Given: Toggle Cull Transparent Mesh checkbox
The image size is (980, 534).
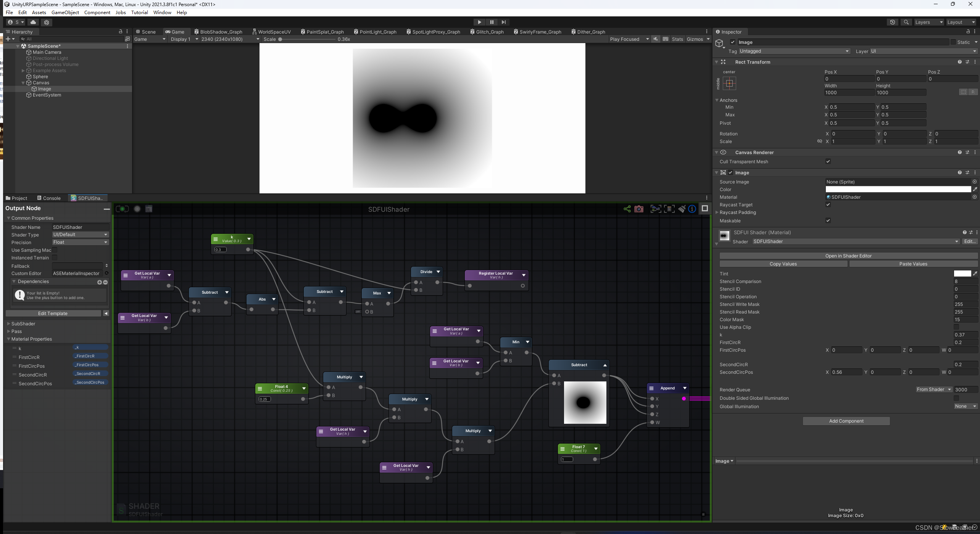Looking at the screenshot, I should pos(828,162).
